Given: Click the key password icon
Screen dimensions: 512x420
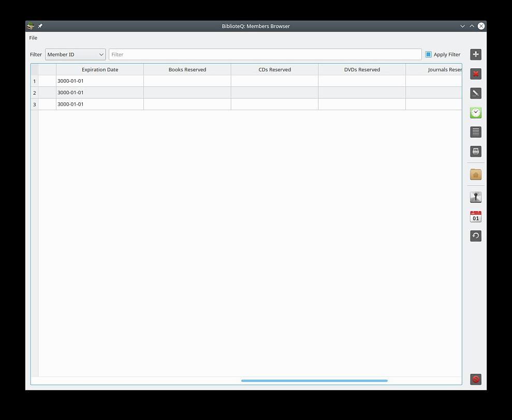Looking at the screenshot, I should (x=476, y=197).
